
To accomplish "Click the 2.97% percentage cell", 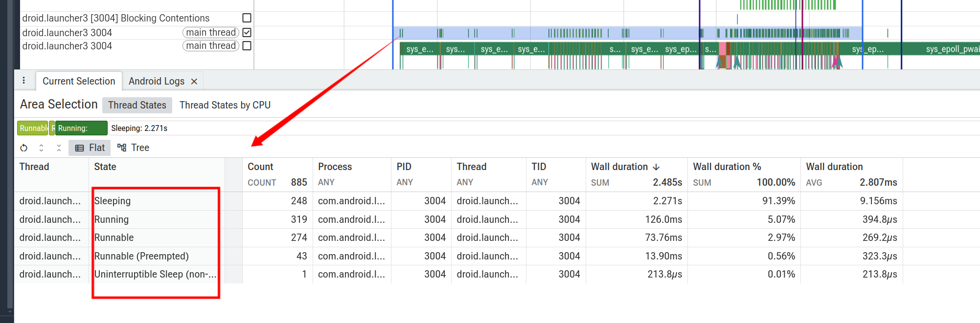I will point(744,237).
